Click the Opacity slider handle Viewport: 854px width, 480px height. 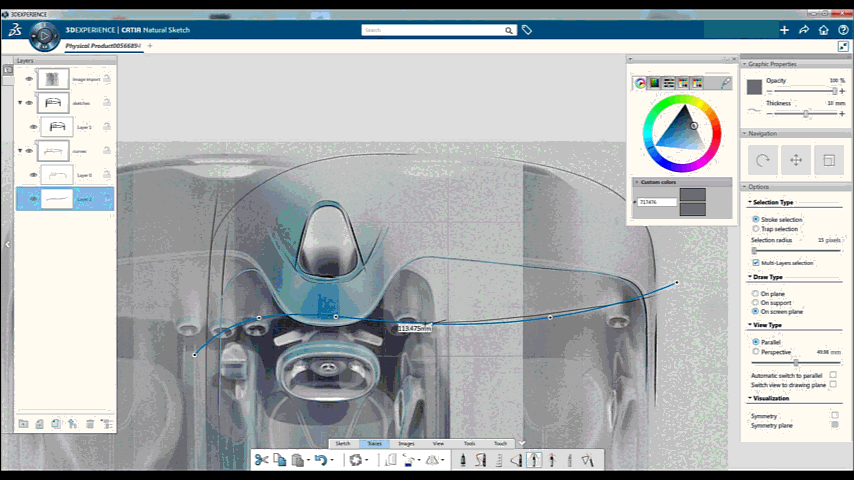(x=834, y=91)
